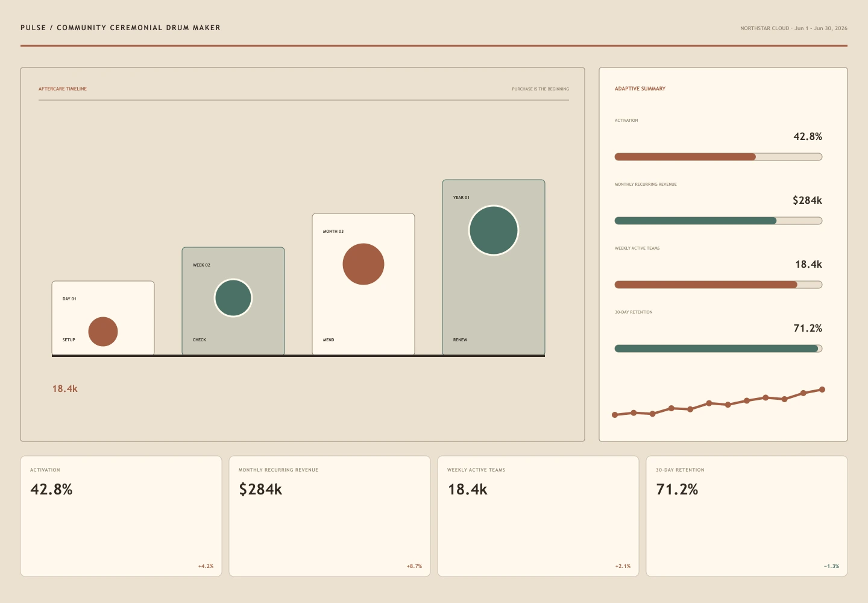Click the "ADAPTIVE SUMMARY" heading
868x603 pixels.
(640, 89)
